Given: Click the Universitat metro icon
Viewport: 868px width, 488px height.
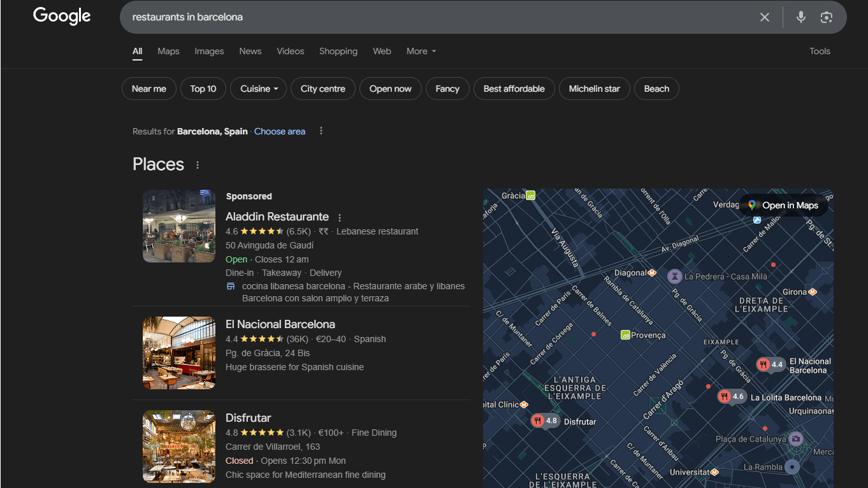Looking at the screenshot, I should tap(714, 472).
